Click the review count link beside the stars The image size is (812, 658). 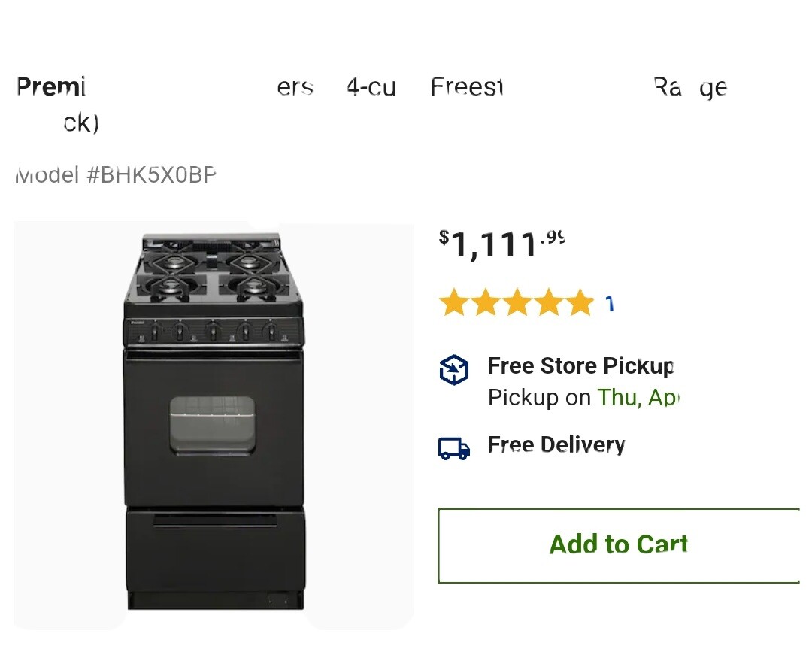[611, 302]
